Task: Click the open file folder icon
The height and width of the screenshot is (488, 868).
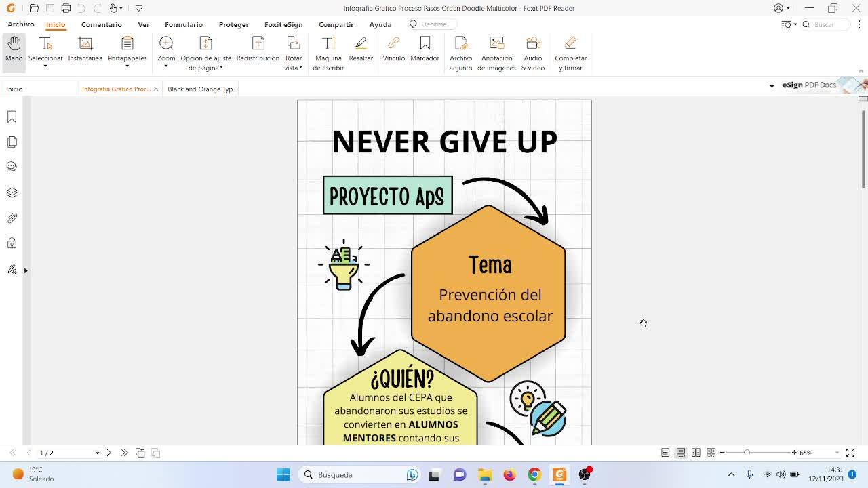Action: tap(34, 8)
